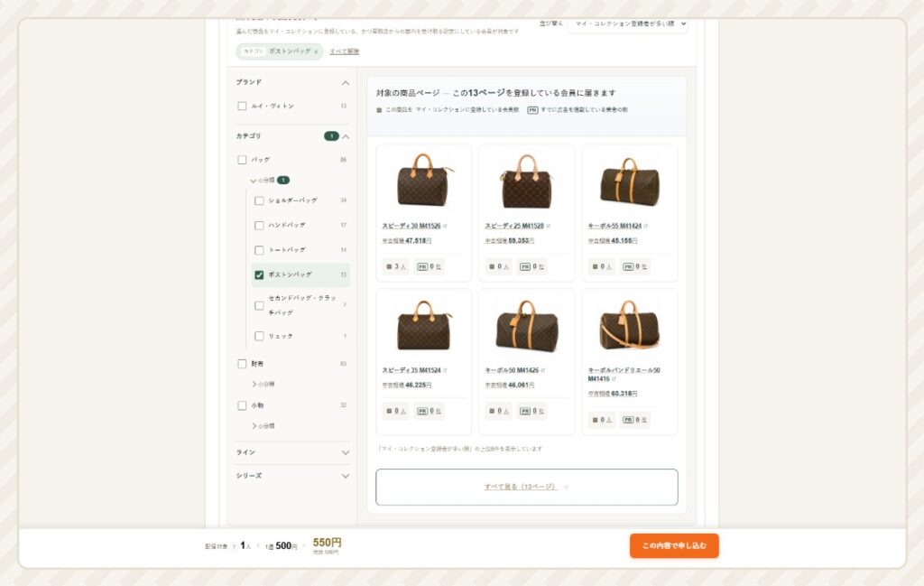924x586 pixels.
Task: Uncheck the ボストンバッグ checkbox
Action: pos(259,274)
